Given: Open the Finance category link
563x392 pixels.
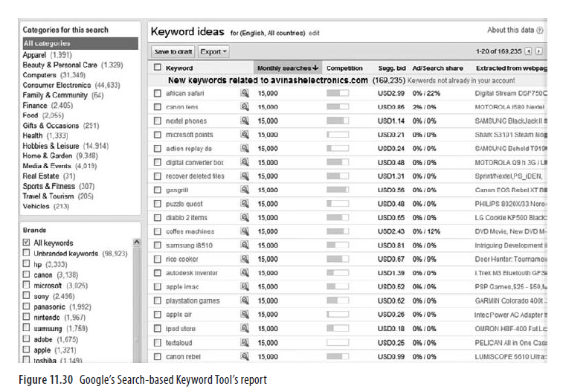Looking at the screenshot, I should click(x=35, y=106).
